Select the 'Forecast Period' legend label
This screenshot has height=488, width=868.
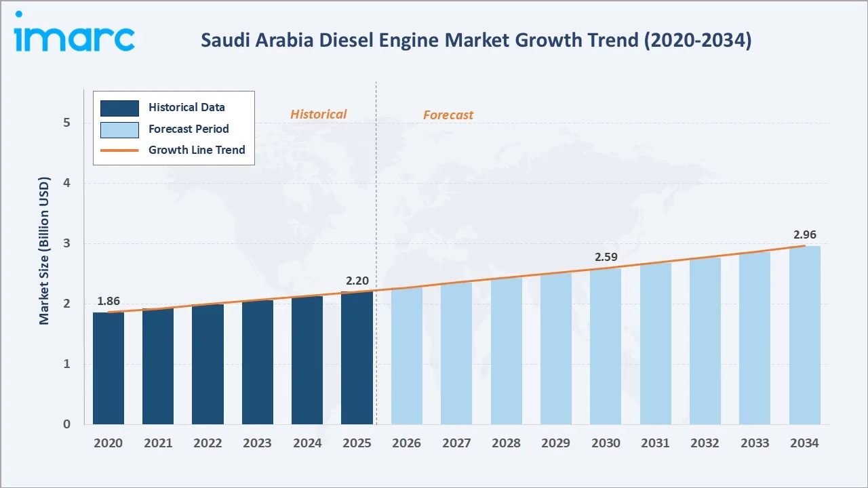coord(189,129)
